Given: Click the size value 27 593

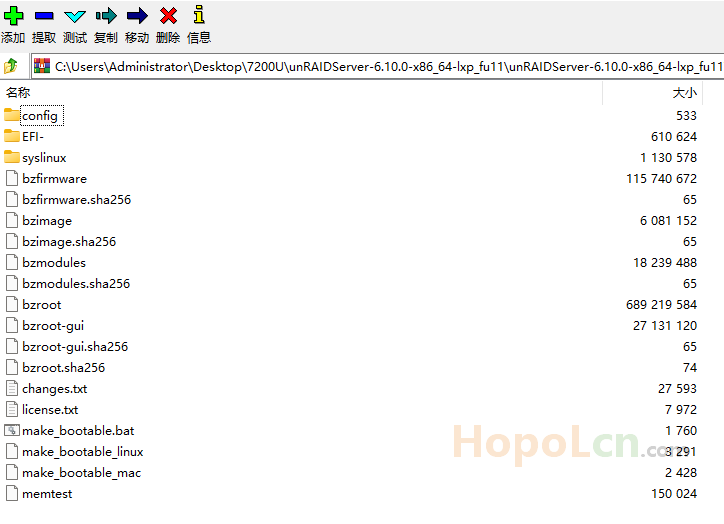Looking at the screenshot, I should click(677, 389).
